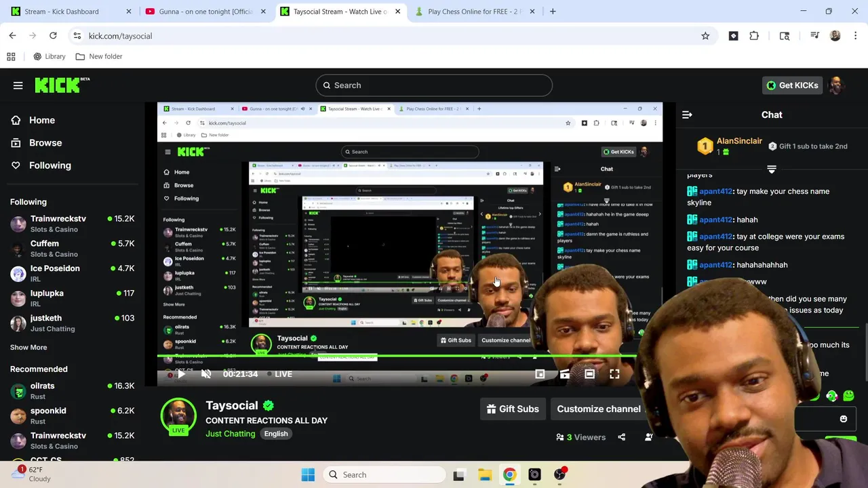
Task: Focus the Kick search box
Action: tap(434, 85)
